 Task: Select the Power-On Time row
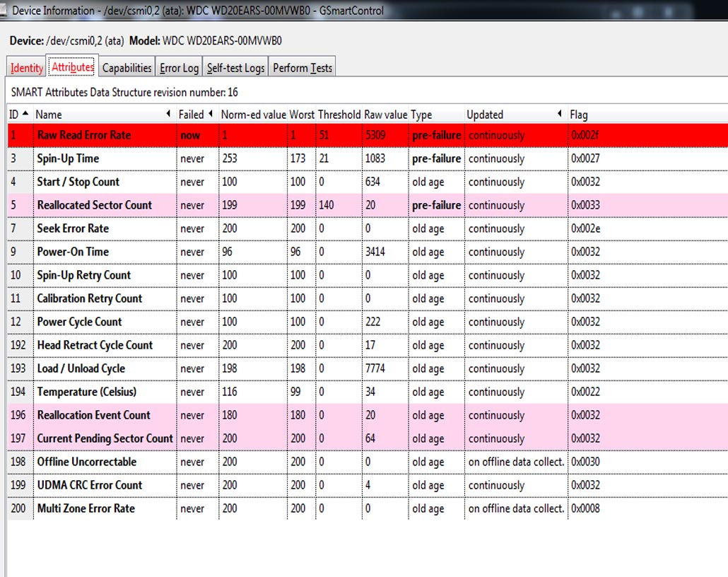coord(368,252)
